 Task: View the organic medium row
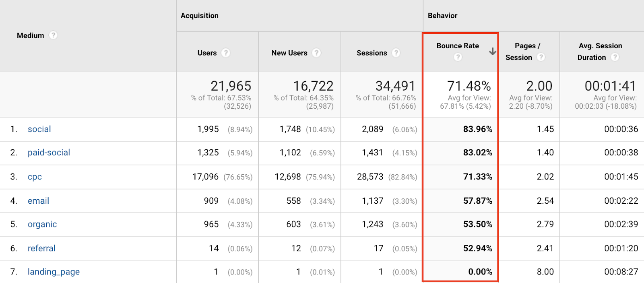tap(42, 224)
